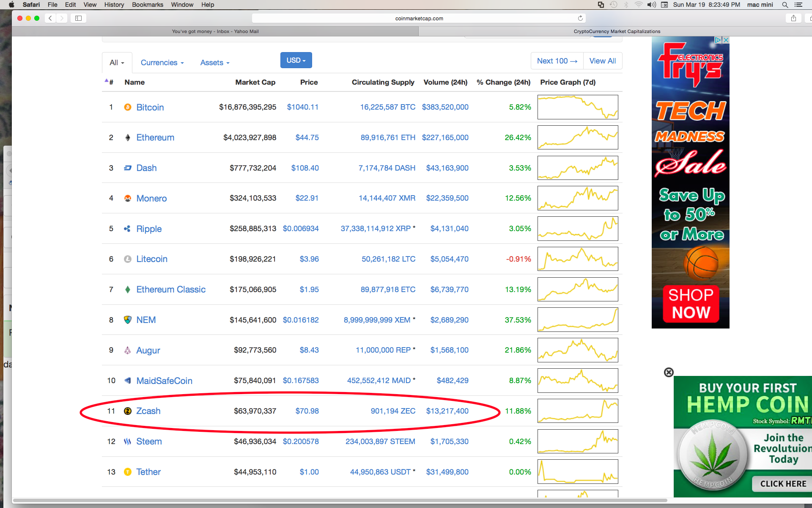
Task: Click the horizontal scrollbar at bottom
Action: click(x=340, y=500)
